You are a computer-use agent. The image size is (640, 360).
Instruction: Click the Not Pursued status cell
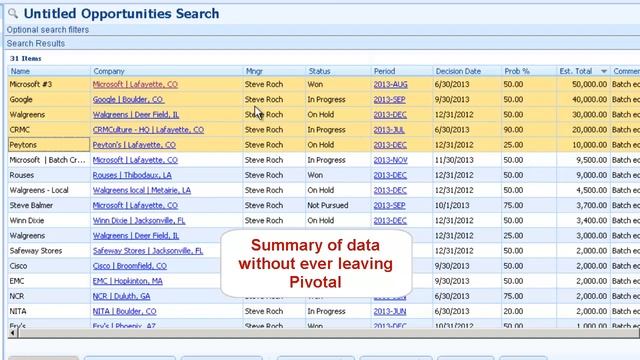pos(338,205)
